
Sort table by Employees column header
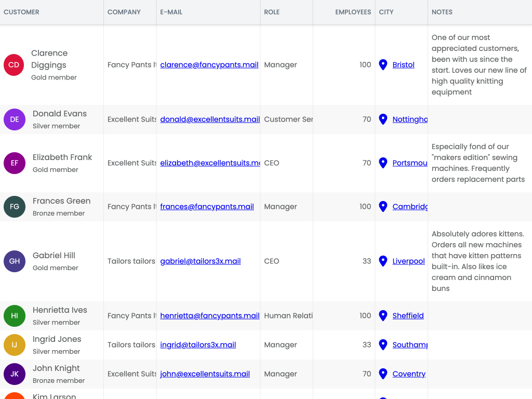click(x=353, y=12)
